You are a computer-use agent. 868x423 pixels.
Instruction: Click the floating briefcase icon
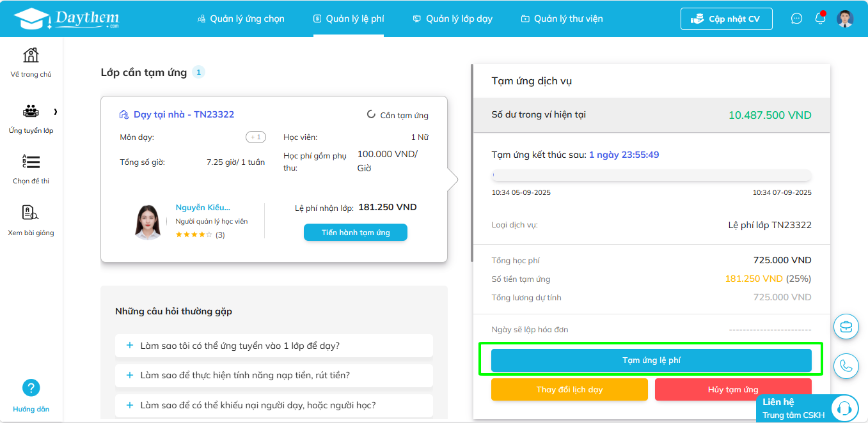point(846,327)
